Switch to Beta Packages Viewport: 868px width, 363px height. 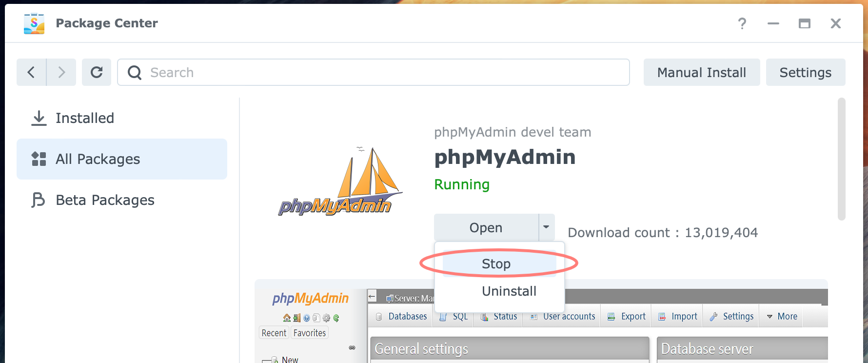122,200
